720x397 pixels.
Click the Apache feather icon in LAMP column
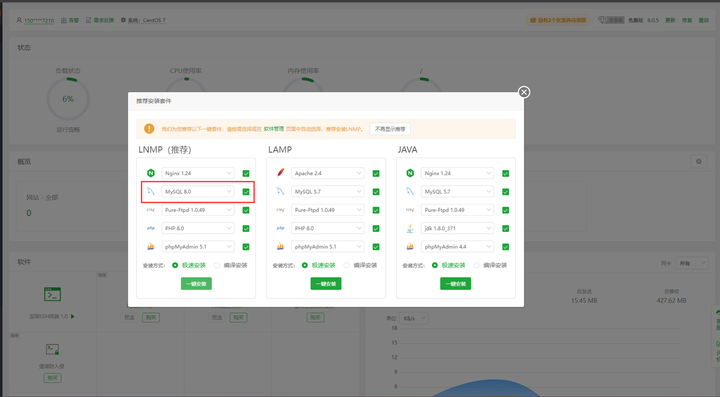281,173
